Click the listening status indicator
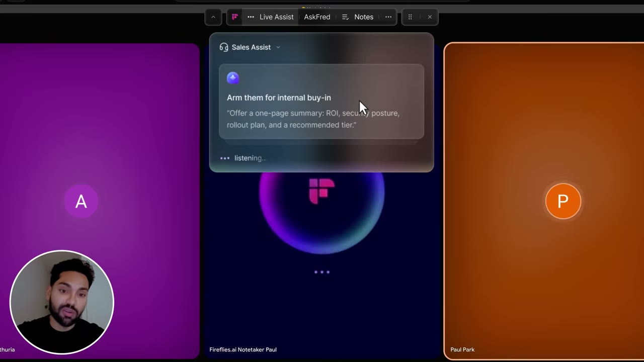644x362 pixels. coord(243,158)
